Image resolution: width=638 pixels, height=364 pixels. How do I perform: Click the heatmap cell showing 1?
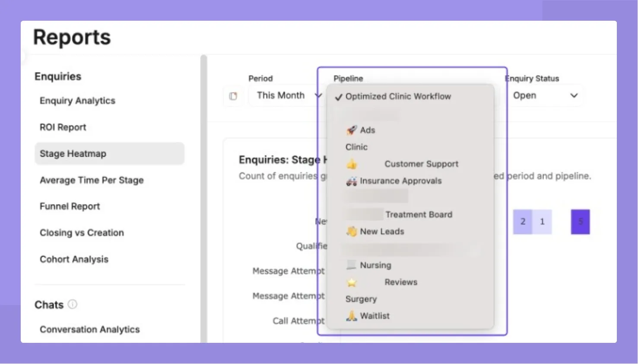[x=542, y=222]
